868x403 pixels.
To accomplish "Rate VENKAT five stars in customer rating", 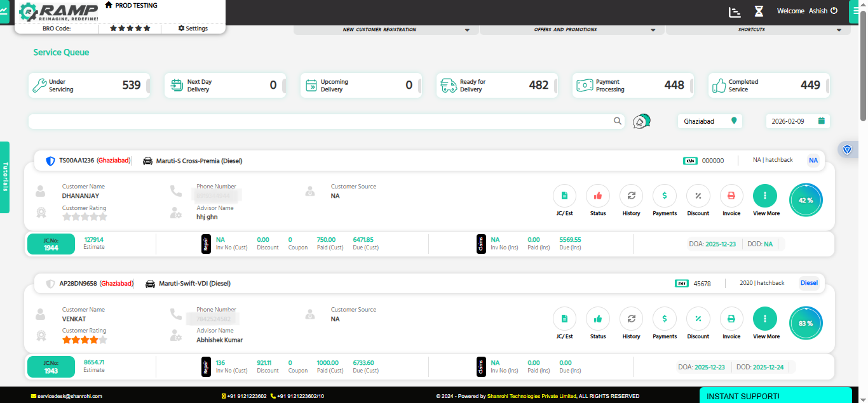I will (104, 340).
